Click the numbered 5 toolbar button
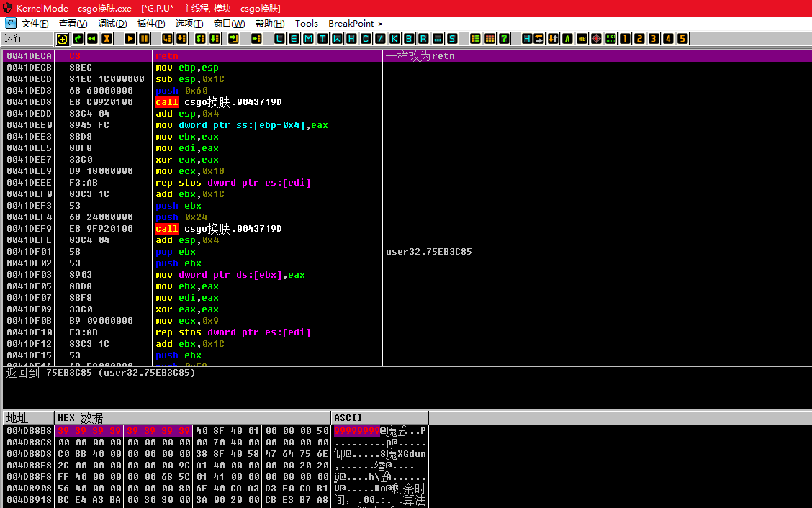The height and width of the screenshot is (508, 812). (682, 39)
